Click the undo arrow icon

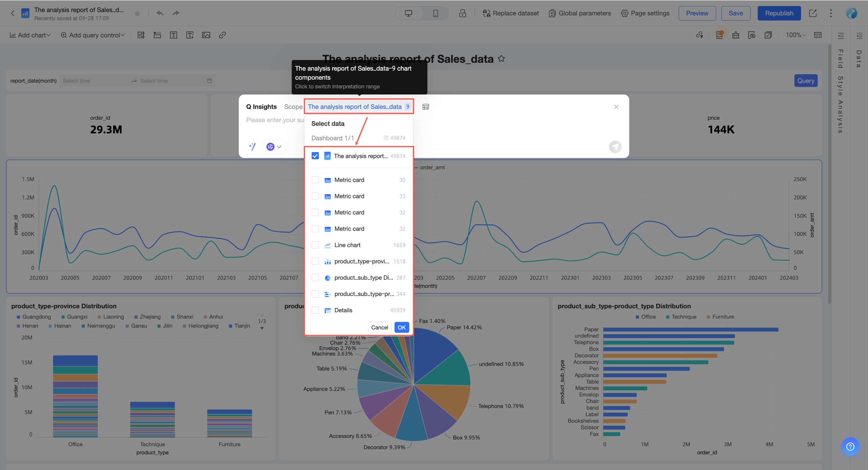160,13
